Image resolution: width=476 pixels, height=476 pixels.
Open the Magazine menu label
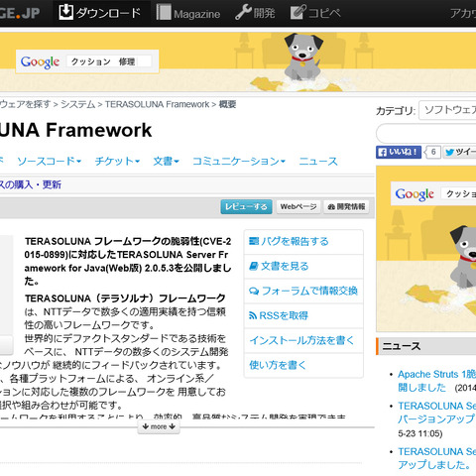tap(197, 14)
